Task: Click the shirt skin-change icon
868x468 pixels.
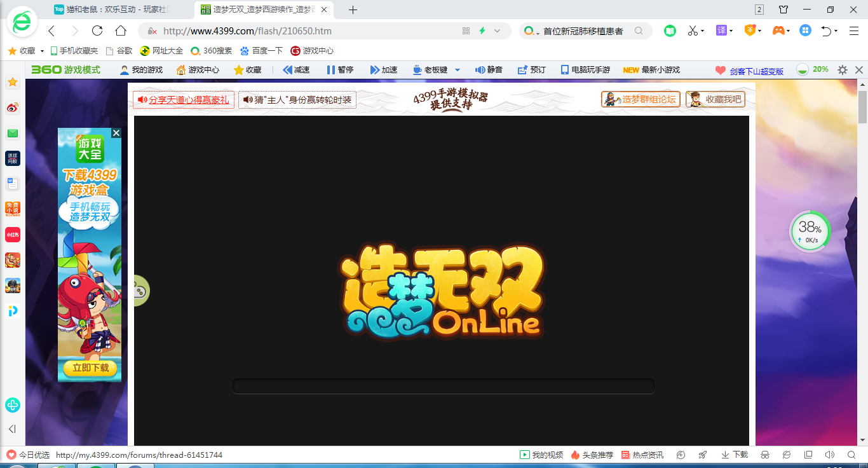Action: tap(783, 10)
